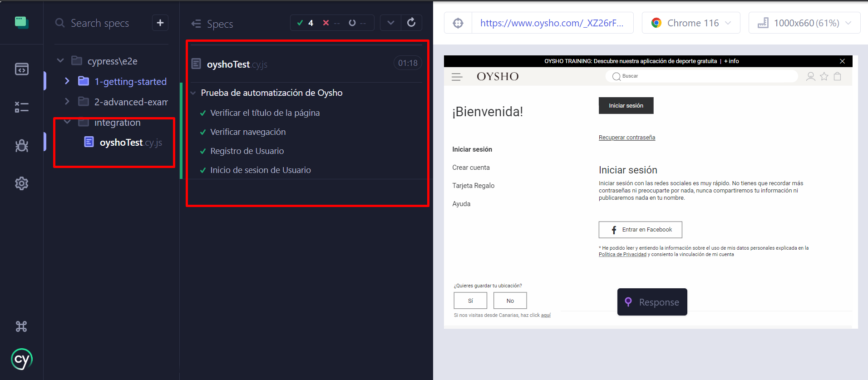This screenshot has width=868, height=380.
Task: Open keyboard shortcuts command icon
Action: (21, 326)
